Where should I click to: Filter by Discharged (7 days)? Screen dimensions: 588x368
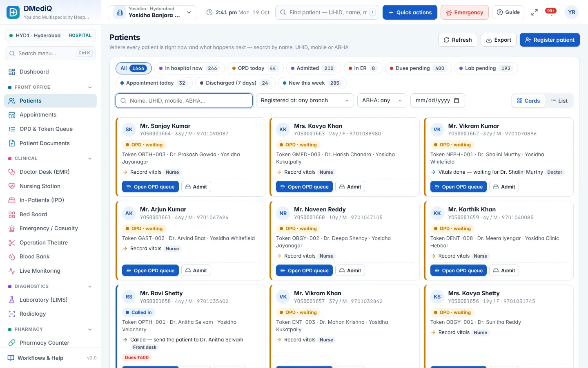point(235,83)
